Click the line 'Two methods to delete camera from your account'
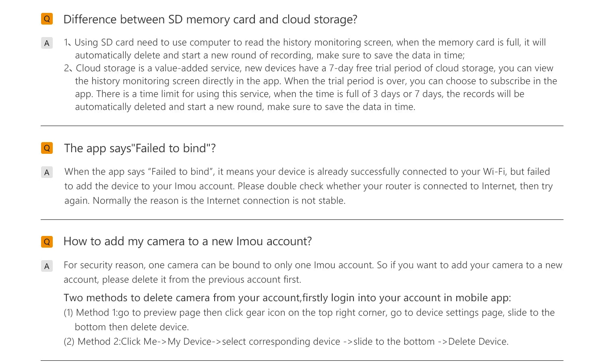Viewport: 604px width, 364px height. coord(287,298)
